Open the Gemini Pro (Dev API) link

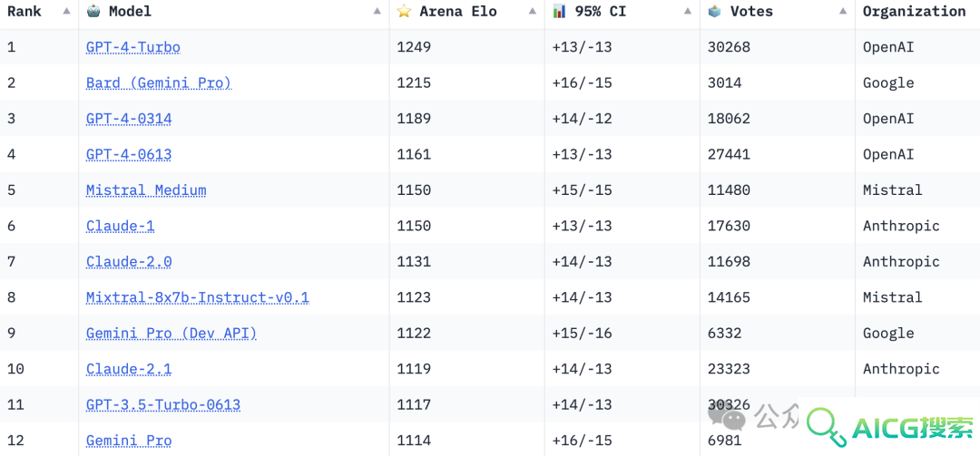tap(171, 334)
